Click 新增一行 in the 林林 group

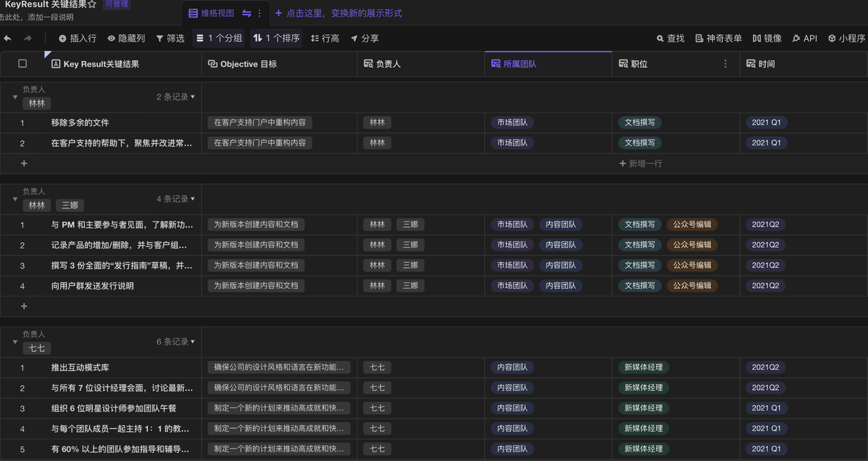[x=640, y=163]
